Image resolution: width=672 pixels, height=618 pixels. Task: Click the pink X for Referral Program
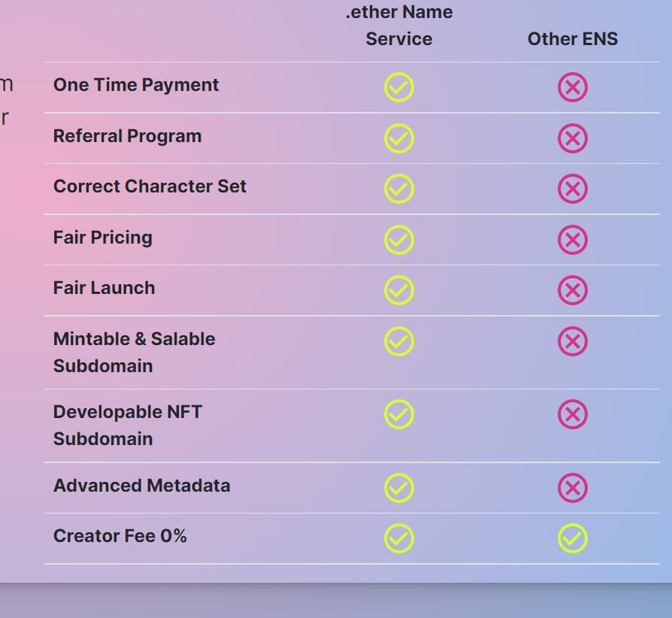pos(573,138)
